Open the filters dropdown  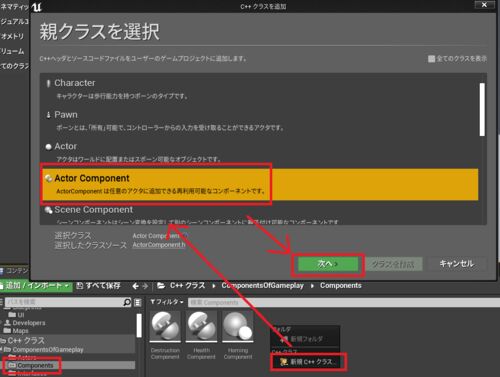[166, 302]
